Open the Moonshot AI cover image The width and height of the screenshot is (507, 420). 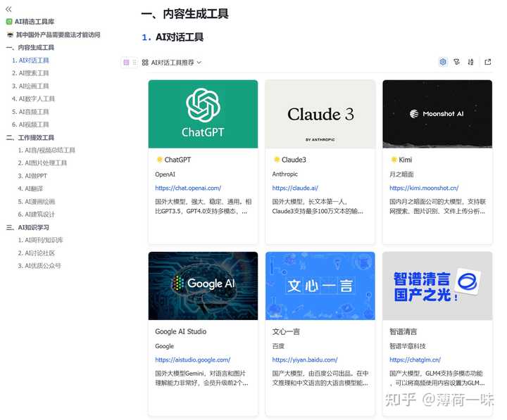click(x=437, y=114)
